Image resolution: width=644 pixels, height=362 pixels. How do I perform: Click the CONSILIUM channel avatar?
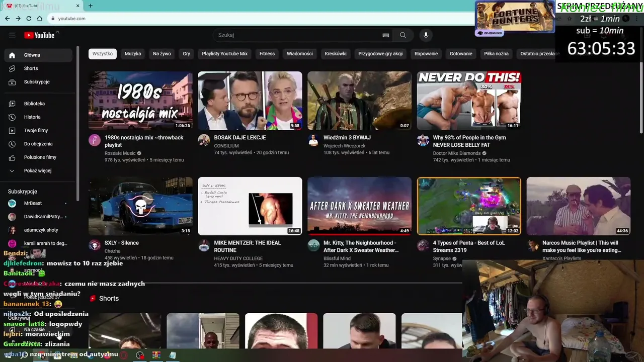point(204,140)
